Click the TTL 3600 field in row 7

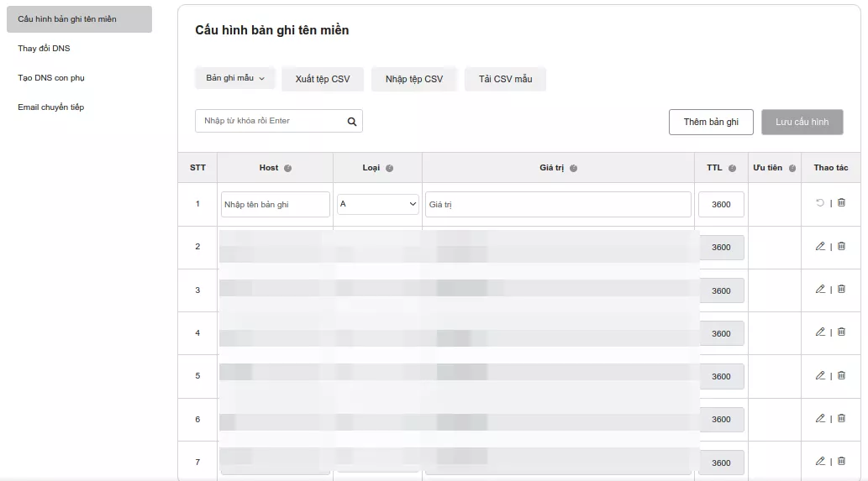(x=721, y=463)
